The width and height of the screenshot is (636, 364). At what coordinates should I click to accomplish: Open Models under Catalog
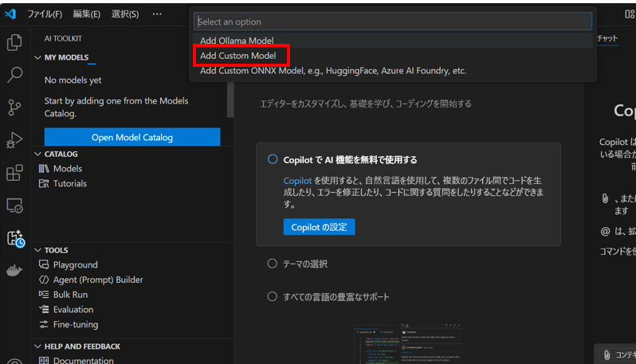[x=67, y=168]
